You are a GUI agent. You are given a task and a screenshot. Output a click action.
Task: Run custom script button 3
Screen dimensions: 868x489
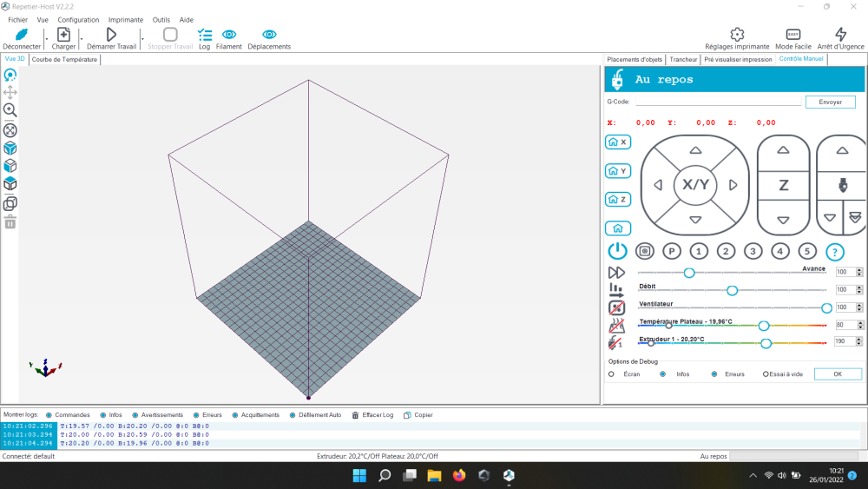[753, 251]
